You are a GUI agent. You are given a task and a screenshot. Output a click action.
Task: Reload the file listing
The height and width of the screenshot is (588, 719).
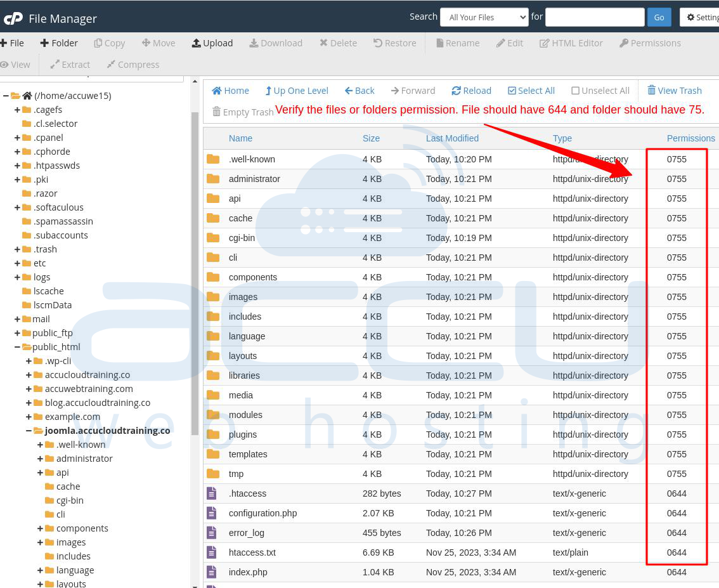coord(471,91)
